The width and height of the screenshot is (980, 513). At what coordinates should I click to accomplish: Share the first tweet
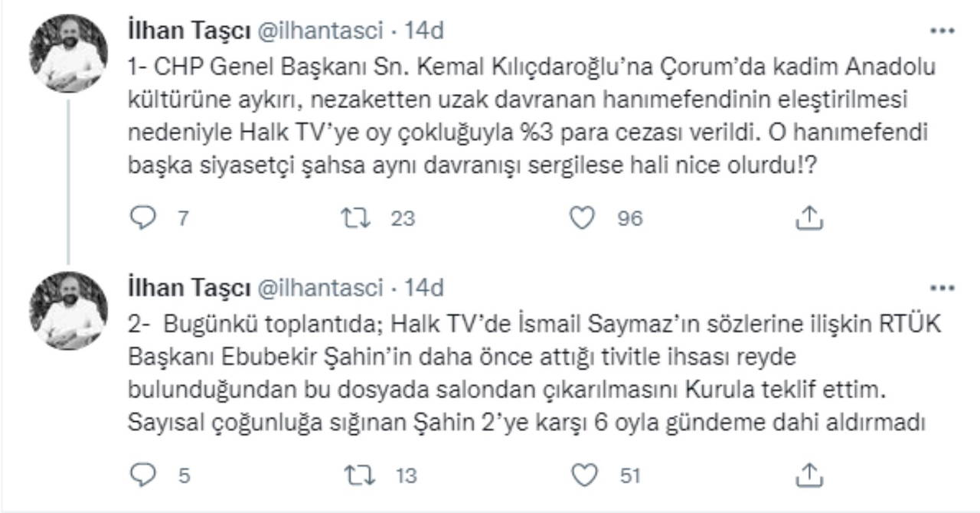[808, 218]
